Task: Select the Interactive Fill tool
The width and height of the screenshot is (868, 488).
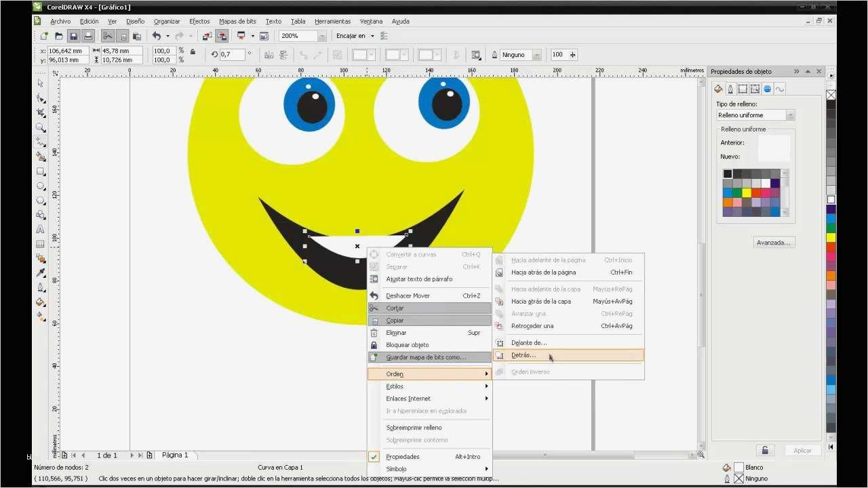Action: click(x=41, y=317)
